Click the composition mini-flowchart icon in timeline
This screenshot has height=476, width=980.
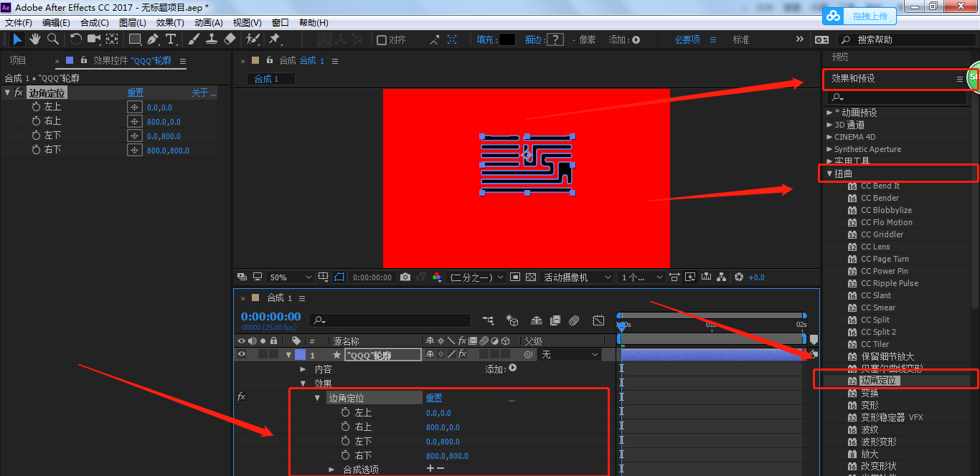489,320
